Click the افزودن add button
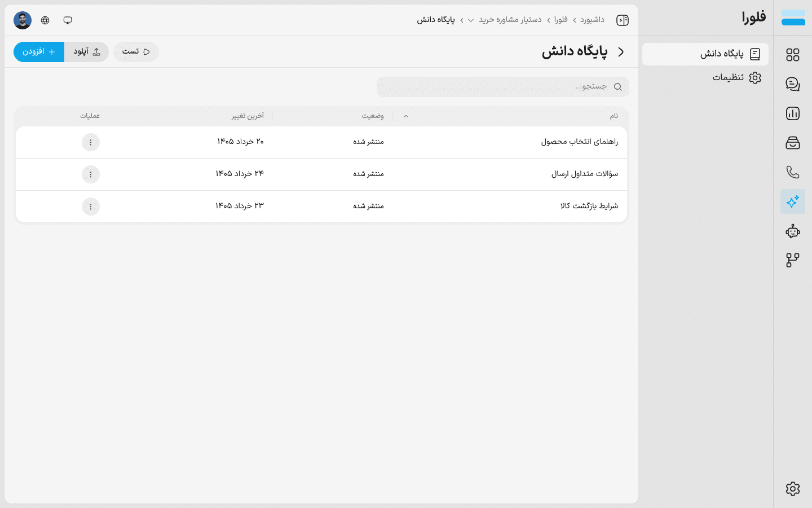 tap(39, 52)
